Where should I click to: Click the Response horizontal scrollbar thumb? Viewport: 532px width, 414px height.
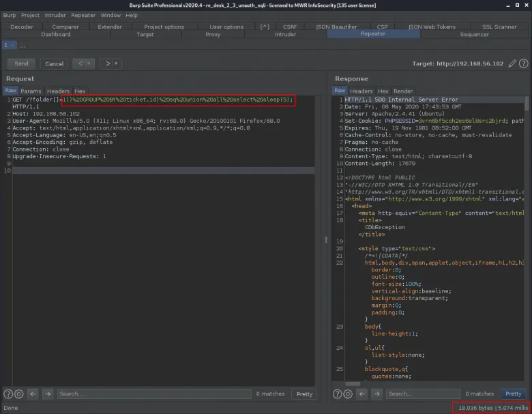click(353, 384)
